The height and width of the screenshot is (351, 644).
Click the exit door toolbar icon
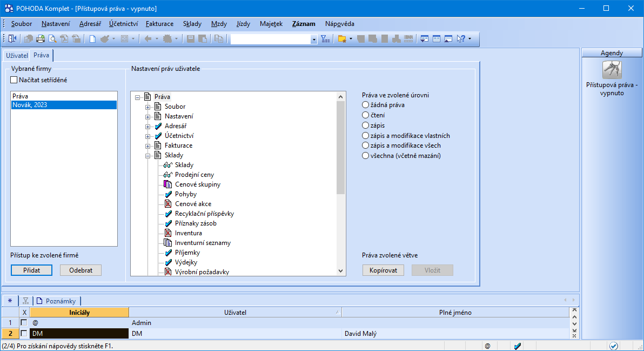[x=12, y=38]
